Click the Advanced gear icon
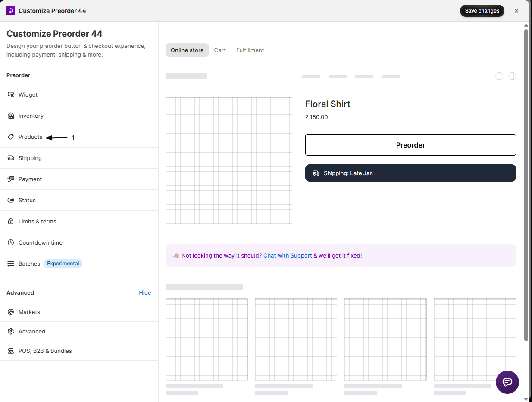 pos(11,331)
